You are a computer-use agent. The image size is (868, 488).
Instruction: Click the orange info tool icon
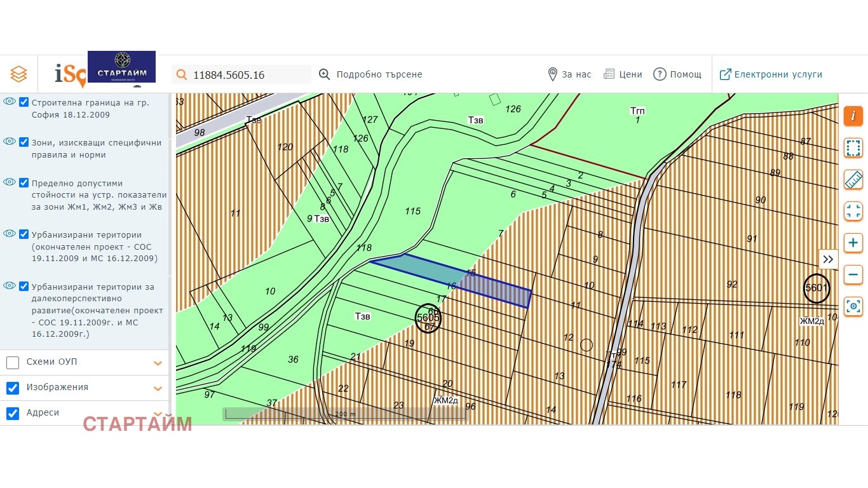tap(853, 116)
